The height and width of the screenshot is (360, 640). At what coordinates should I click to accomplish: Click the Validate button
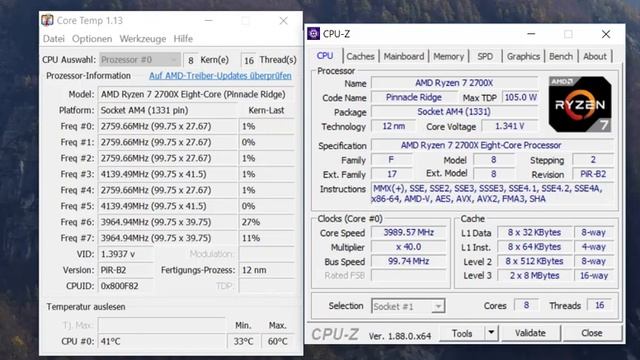[x=530, y=333]
